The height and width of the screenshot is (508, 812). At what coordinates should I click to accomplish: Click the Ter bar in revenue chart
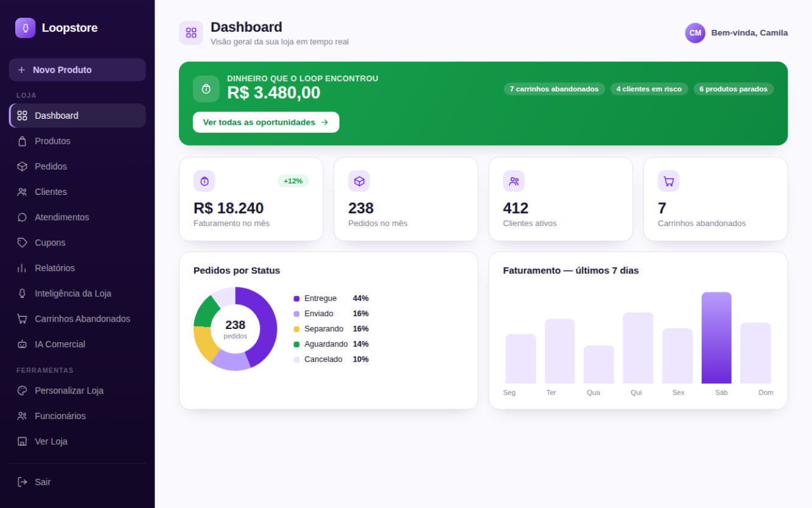560,351
